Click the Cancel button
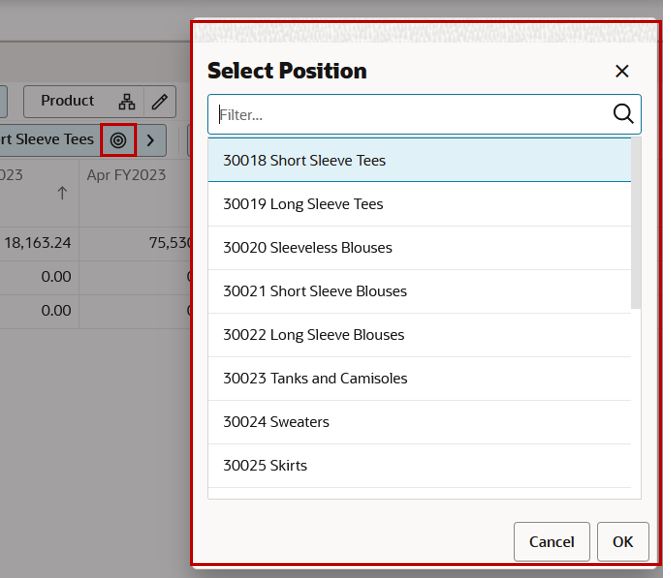Image resolution: width=671 pixels, height=578 pixels. [552, 542]
